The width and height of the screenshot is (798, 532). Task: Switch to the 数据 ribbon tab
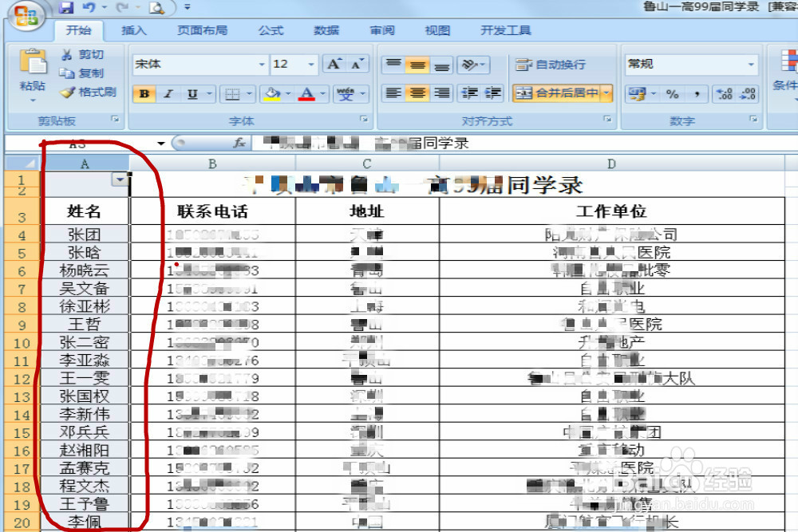tap(324, 30)
